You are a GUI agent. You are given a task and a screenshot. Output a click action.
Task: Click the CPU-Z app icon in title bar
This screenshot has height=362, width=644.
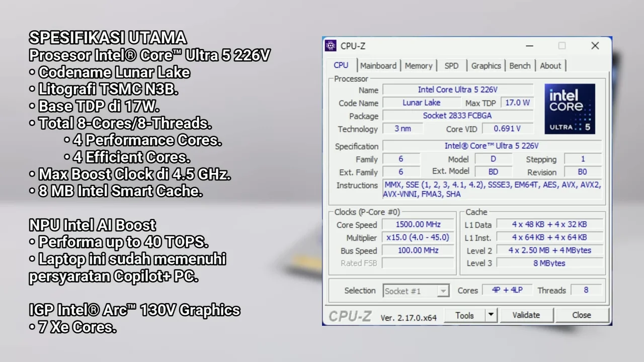pos(331,46)
